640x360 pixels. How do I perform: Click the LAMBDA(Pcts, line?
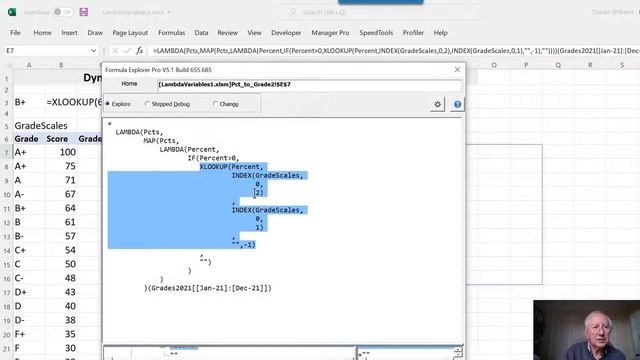point(139,132)
